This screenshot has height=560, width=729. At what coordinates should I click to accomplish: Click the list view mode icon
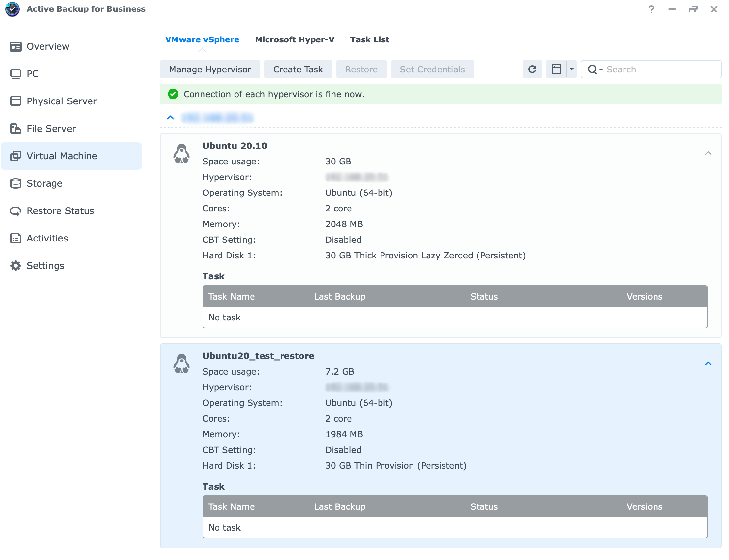[x=556, y=69]
